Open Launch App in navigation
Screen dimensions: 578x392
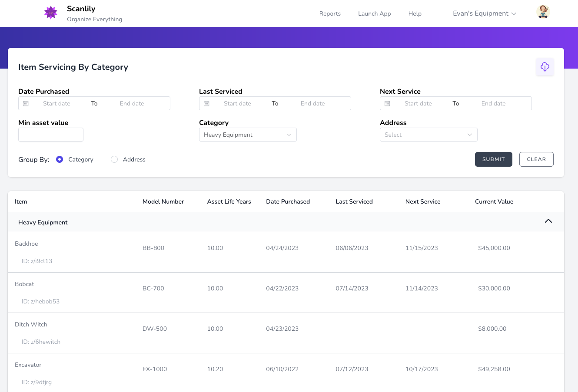374,13
